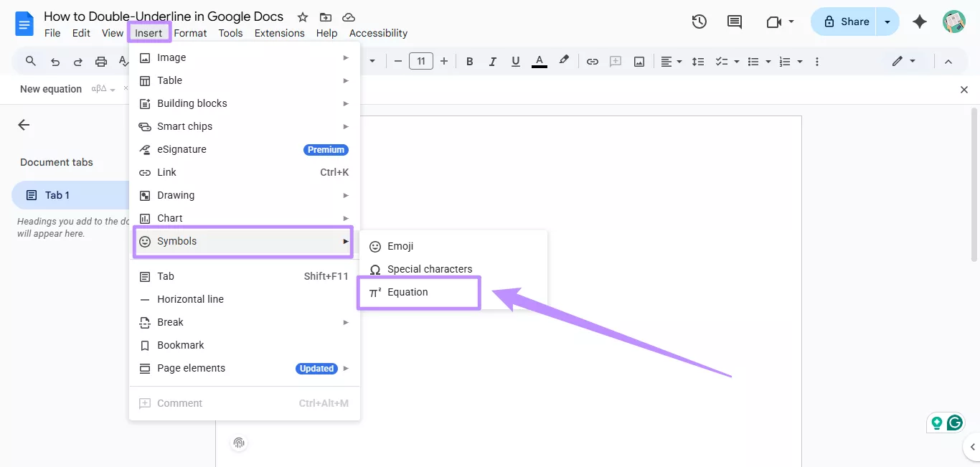The height and width of the screenshot is (467, 980).
Task: Insert a Horizontal line
Action: pos(244,299)
